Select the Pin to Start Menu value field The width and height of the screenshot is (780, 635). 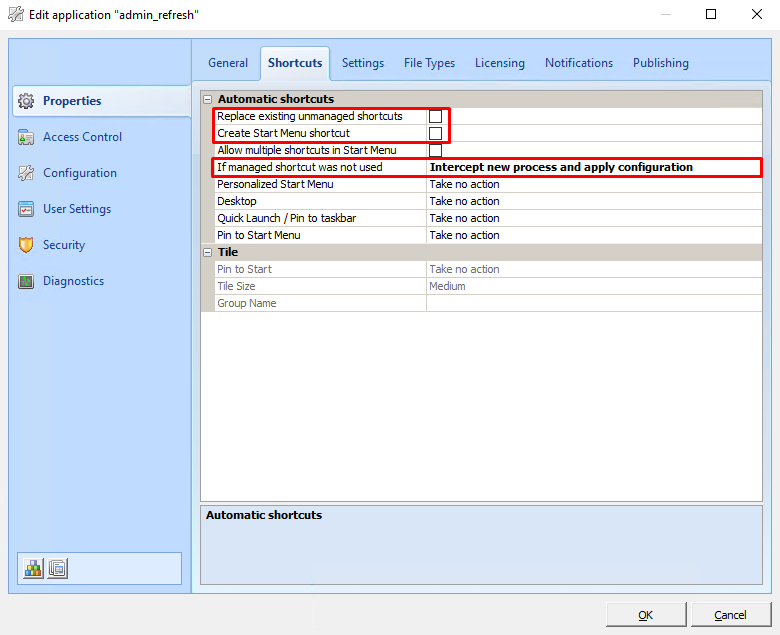[594, 235]
